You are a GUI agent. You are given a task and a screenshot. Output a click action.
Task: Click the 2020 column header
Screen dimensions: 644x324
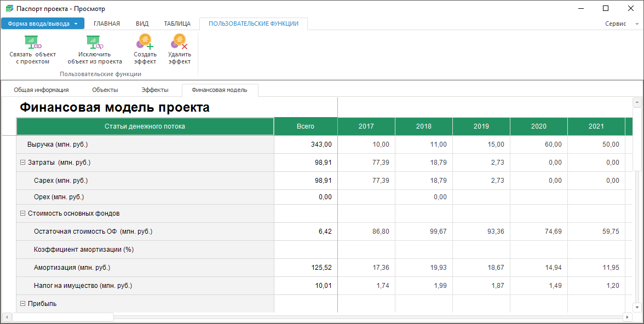point(539,126)
